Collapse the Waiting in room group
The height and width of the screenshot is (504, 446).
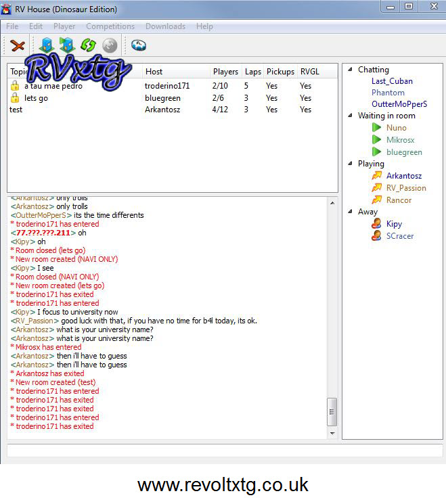(350, 116)
